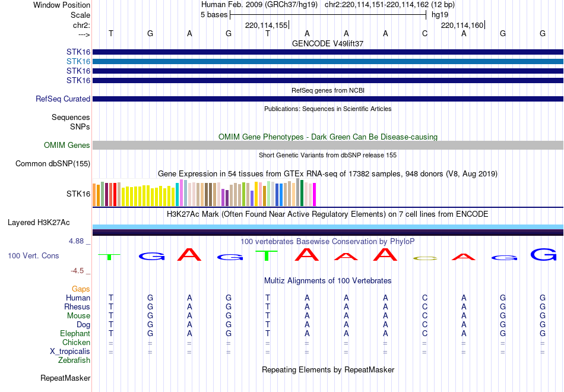564x392 pixels.
Task: Click the Scale label
Action: pos(80,15)
